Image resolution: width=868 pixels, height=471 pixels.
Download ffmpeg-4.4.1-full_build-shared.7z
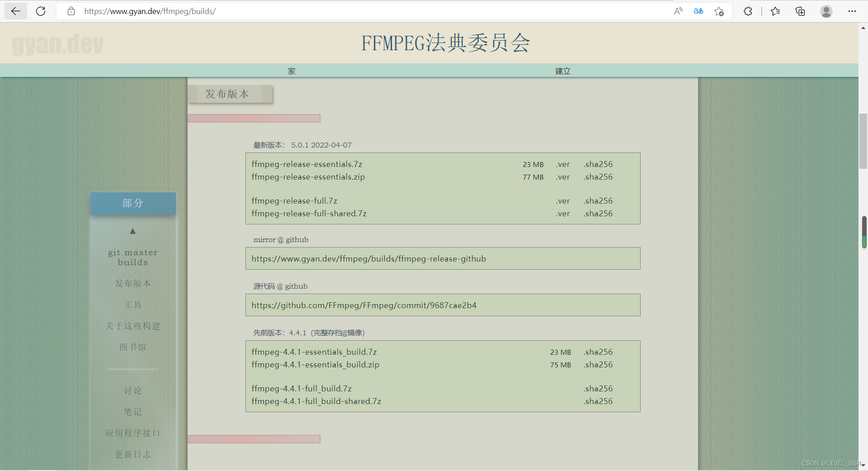click(x=316, y=401)
